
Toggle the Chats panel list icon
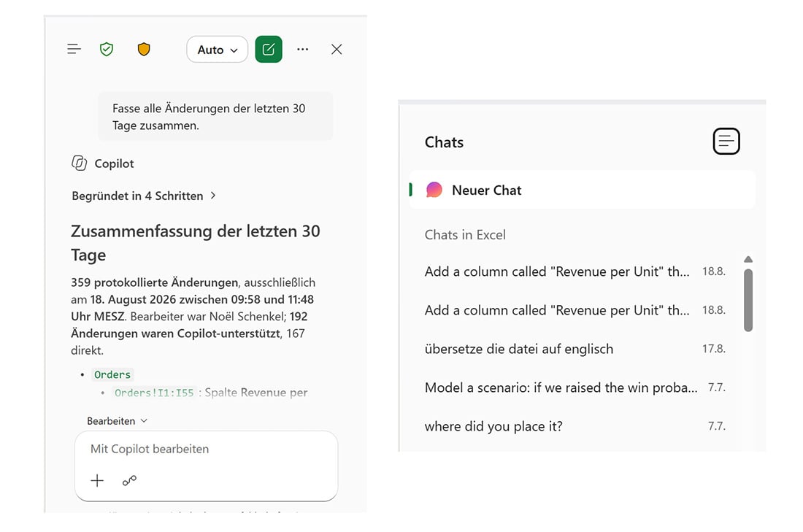click(x=726, y=142)
